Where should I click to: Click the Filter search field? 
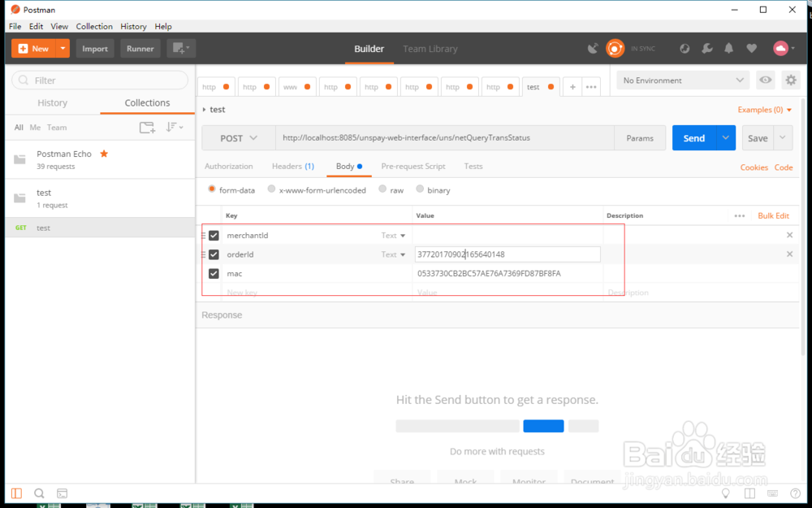coord(100,80)
